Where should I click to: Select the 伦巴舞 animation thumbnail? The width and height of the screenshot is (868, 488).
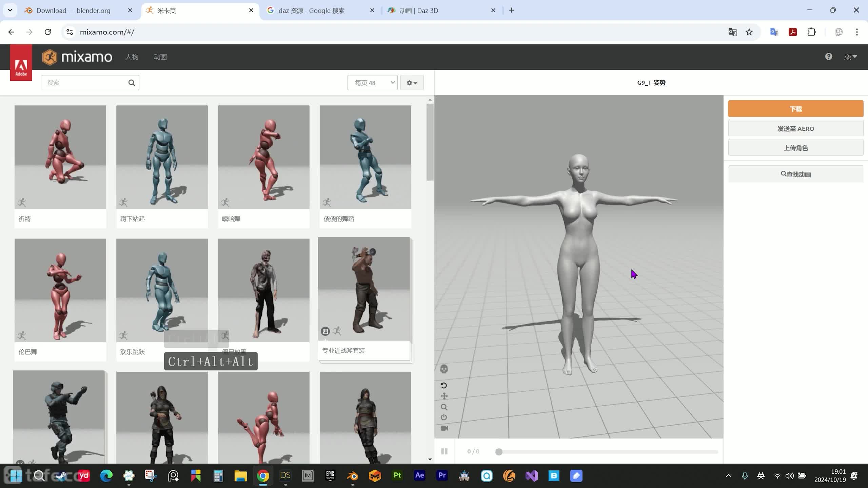(x=60, y=290)
